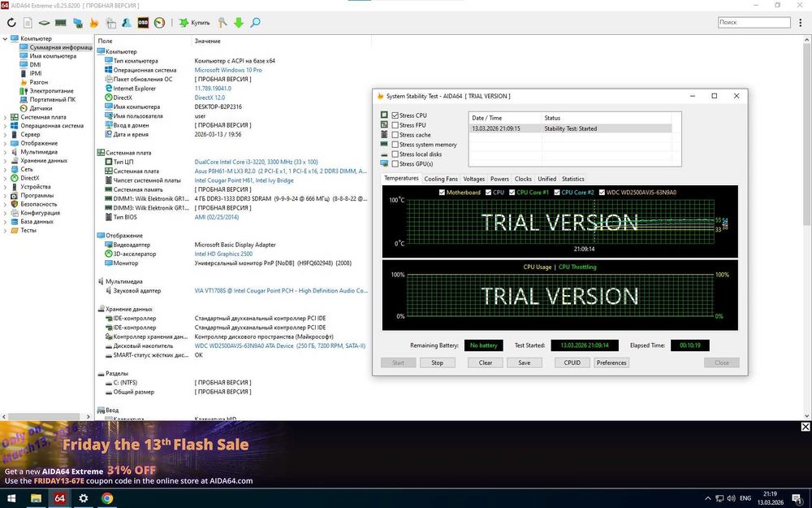This screenshot has width=812, height=508.
Task: Select Портативный ПК item in tree
Action: click(x=52, y=99)
